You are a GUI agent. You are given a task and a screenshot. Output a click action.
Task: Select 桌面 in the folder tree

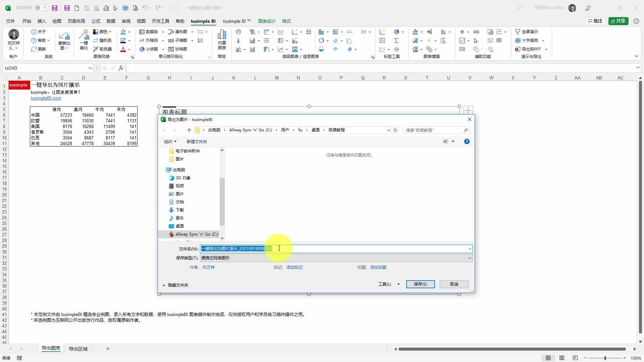pos(180,226)
